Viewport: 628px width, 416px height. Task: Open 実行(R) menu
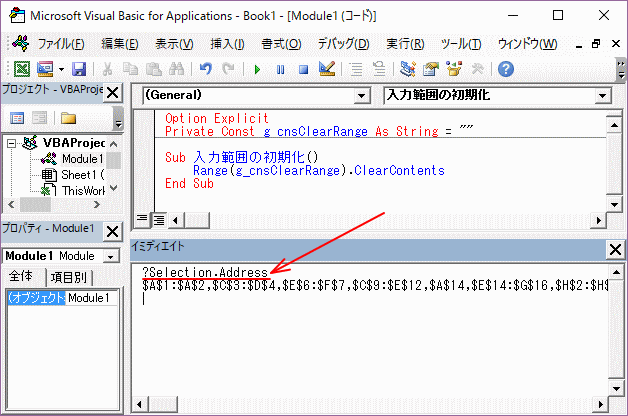coord(405,44)
